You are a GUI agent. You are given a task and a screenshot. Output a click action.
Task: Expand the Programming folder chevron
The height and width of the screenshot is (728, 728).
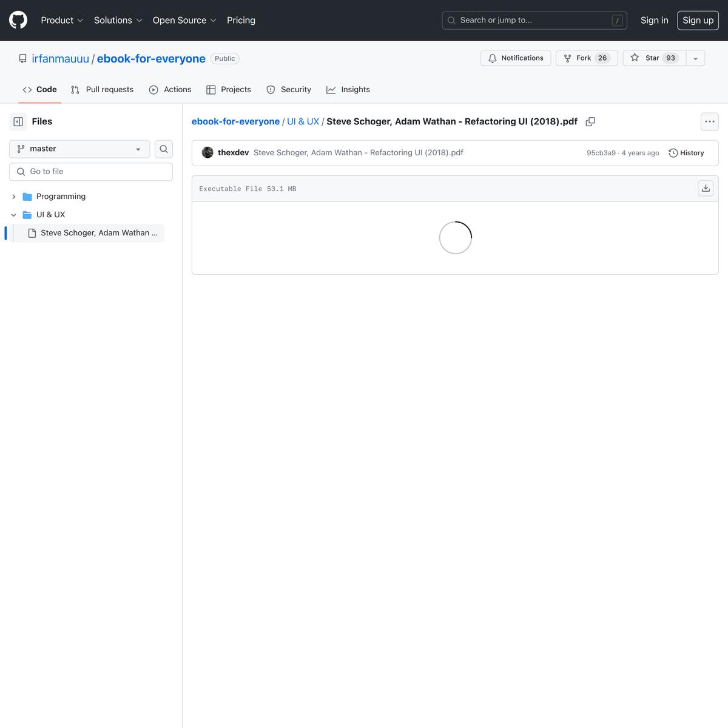click(x=13, y=197)
